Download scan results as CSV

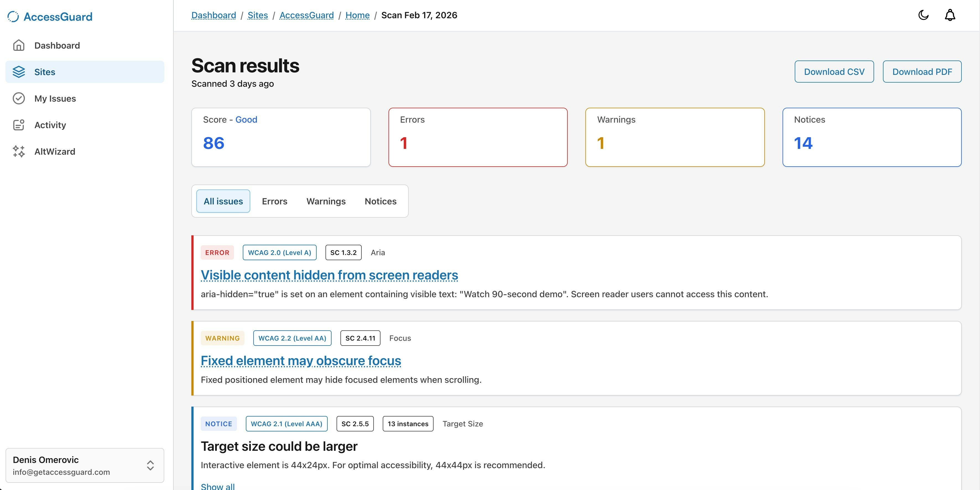[x=834, y=72]
